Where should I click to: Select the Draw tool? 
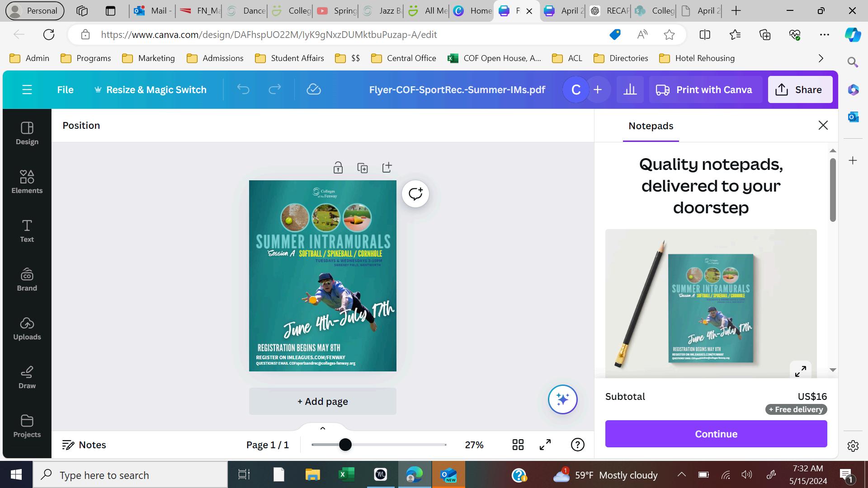coord(27,377)
